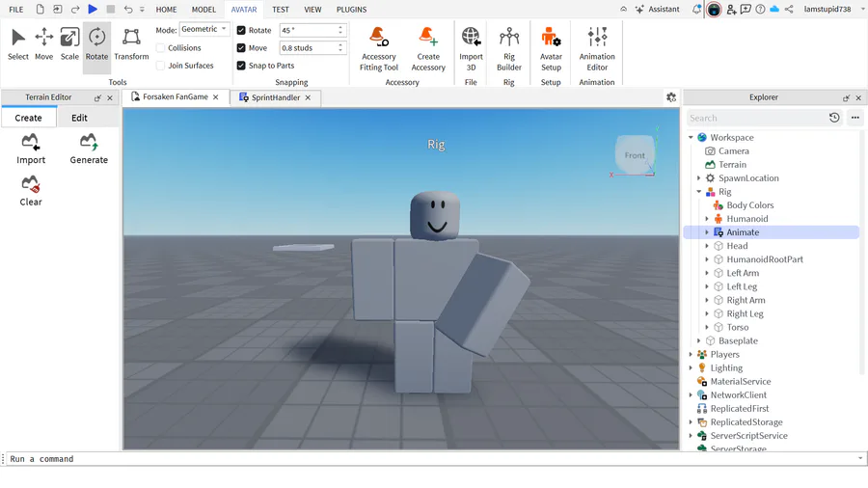
Task: Select Right Arm in Explorer
Action: 746,300
